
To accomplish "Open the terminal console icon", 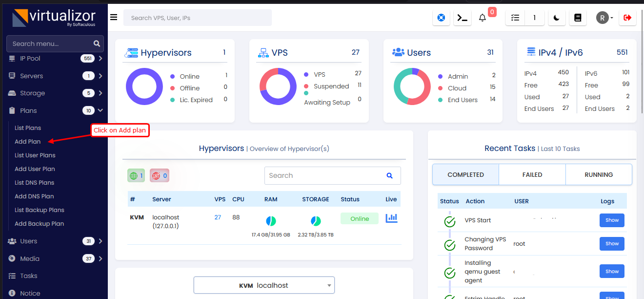I will click(x=462, y=18).
